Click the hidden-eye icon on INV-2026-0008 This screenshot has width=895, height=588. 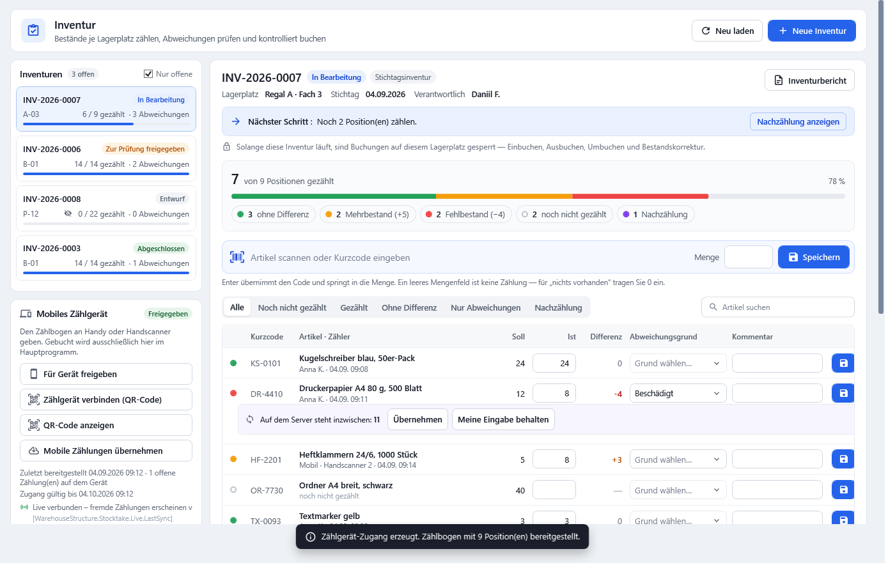pos(68,213)
